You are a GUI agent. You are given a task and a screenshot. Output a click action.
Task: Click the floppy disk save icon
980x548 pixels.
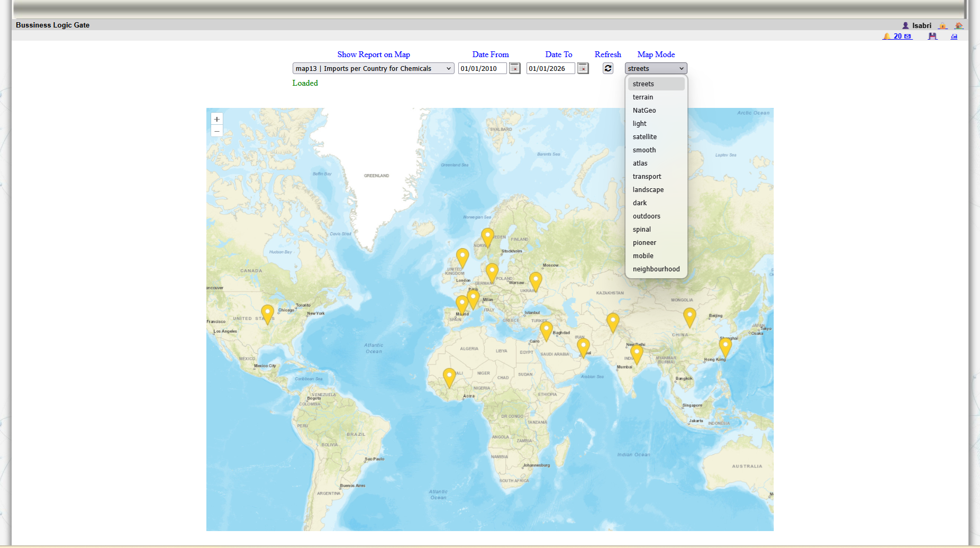(x=932, y=36)
